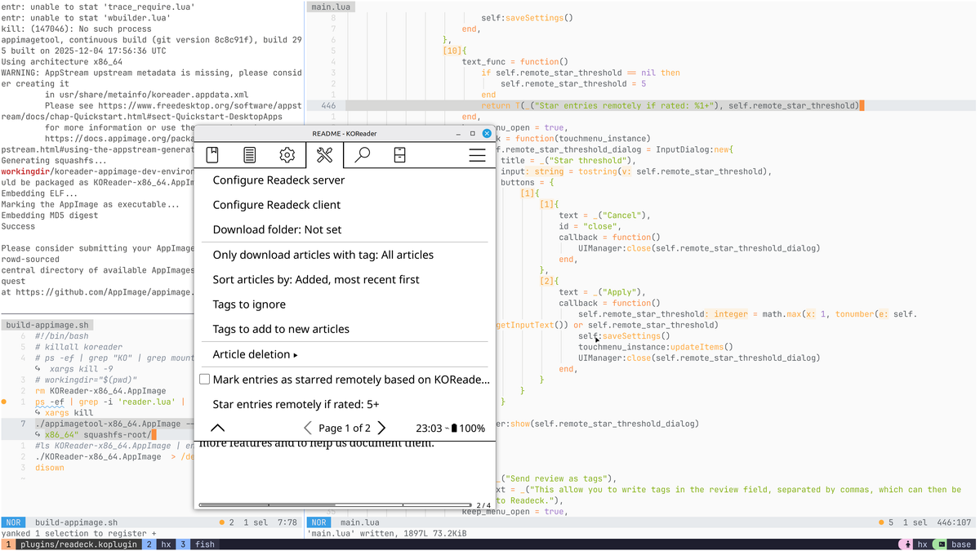Select the tools wrench-and-screwdriver tab
The image size is (980, 551).
pos(324,155)
